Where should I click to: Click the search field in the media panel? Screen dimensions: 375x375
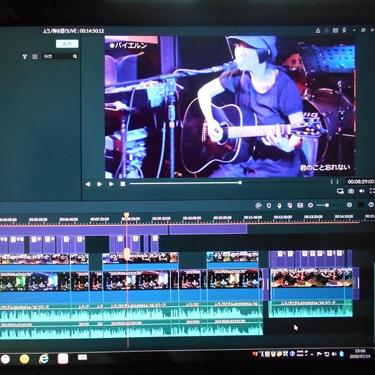[x=60, y=57]
